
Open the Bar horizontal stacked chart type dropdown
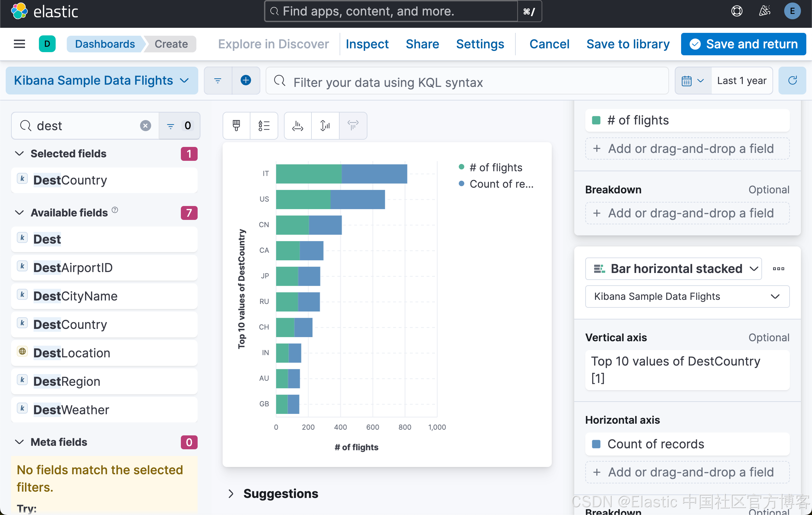point(673,269)
